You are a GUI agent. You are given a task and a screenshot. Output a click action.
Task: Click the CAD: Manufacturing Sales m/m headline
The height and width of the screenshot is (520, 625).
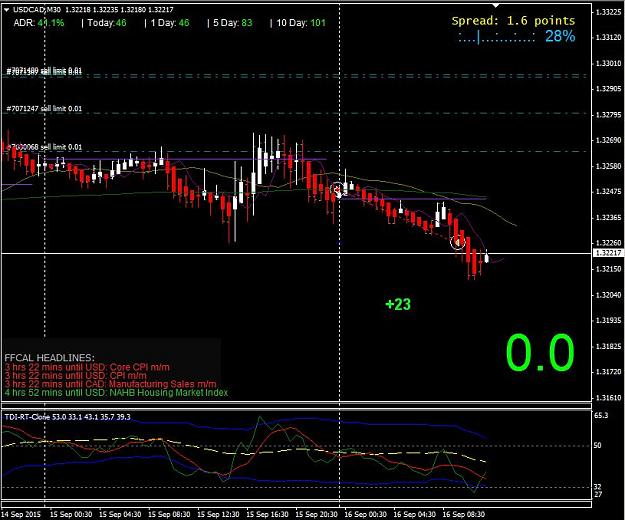(110, 384)
